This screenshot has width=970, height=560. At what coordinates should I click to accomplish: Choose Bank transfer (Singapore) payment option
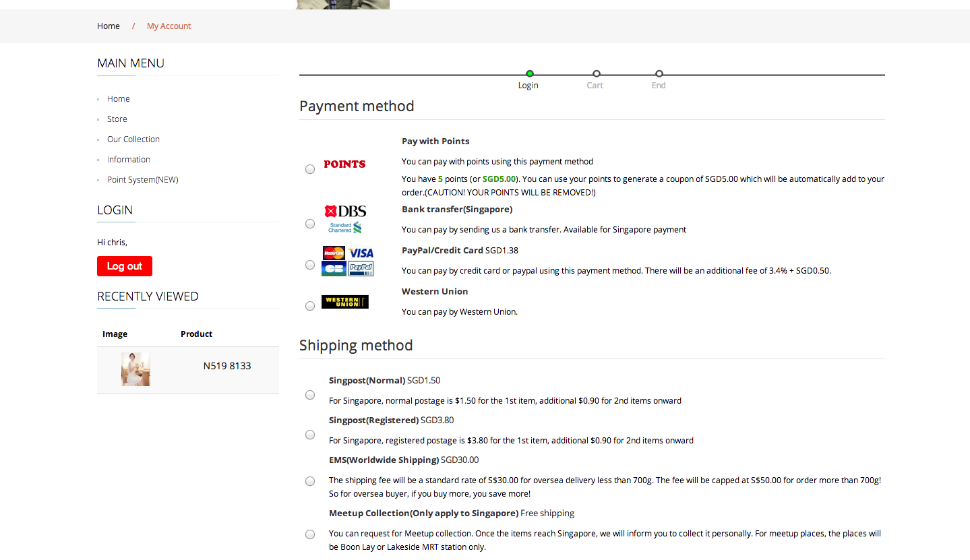[310, 224]
